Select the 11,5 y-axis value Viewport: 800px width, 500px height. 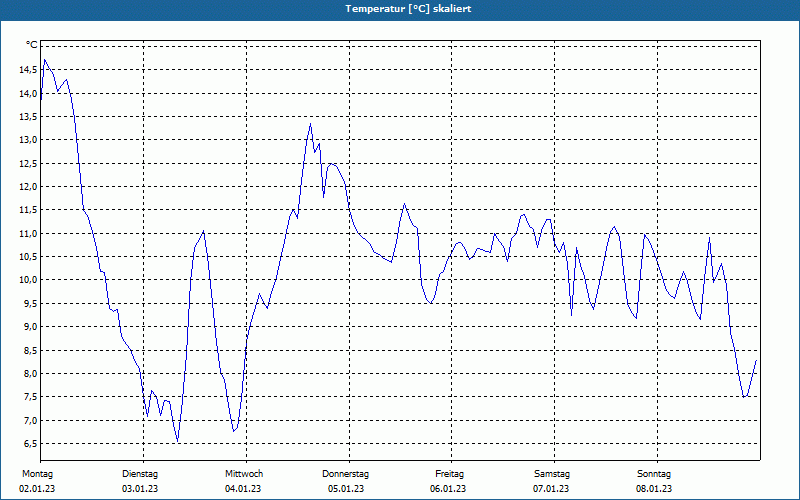point(28,210)
